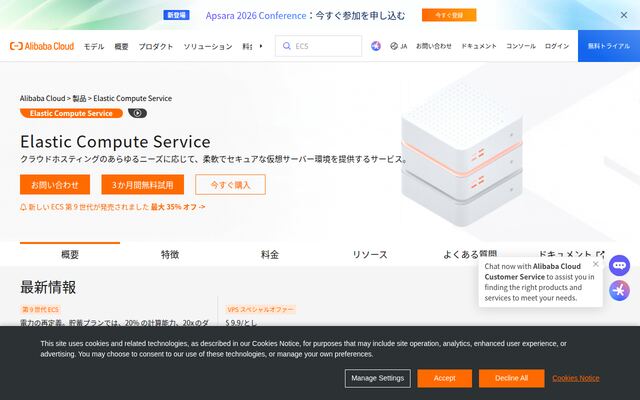The width and height of the screenshot is (640, 400).
Task: Click the Alibaba Cloud breadcrumb
Action: pos(42,98)
